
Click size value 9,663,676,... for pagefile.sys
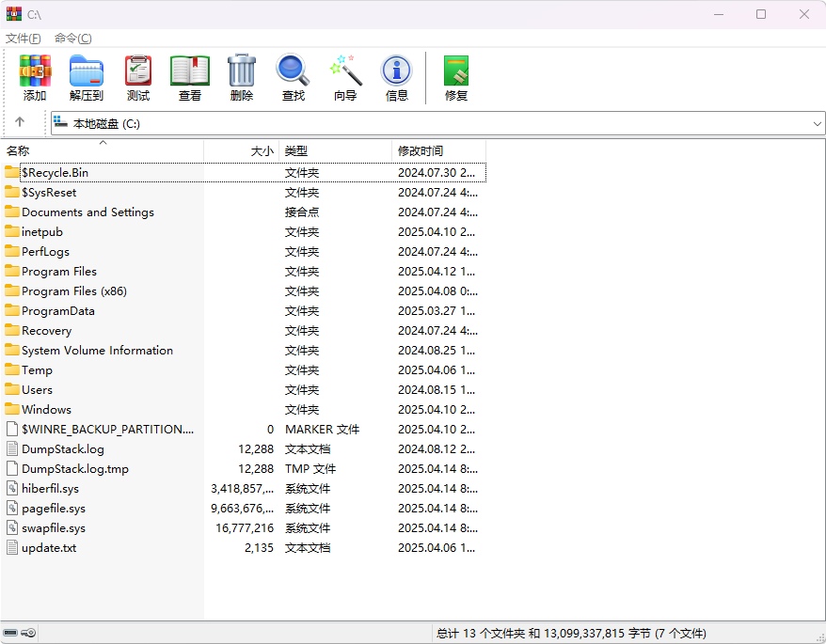(243, 508)
